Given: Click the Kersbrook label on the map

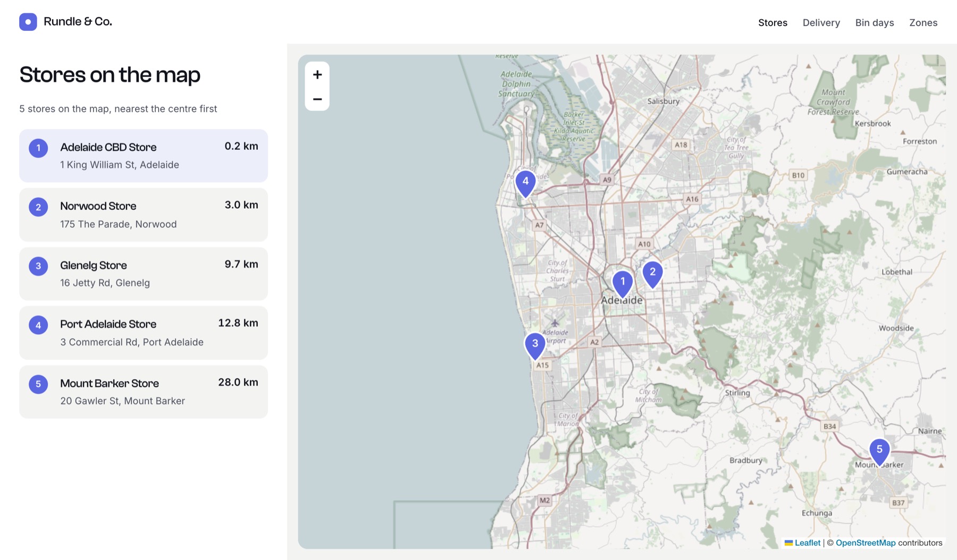Looking at the screenshot, I should point(873,124).
